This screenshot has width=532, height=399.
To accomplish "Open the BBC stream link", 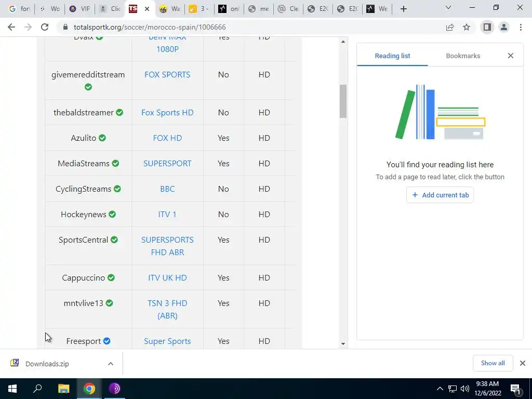I will tap(167, 189).
